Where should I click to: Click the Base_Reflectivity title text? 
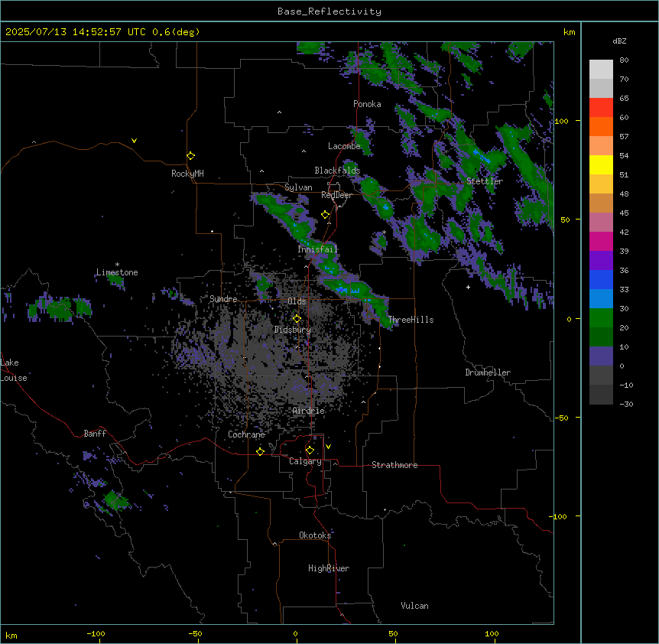click(329, 11)
